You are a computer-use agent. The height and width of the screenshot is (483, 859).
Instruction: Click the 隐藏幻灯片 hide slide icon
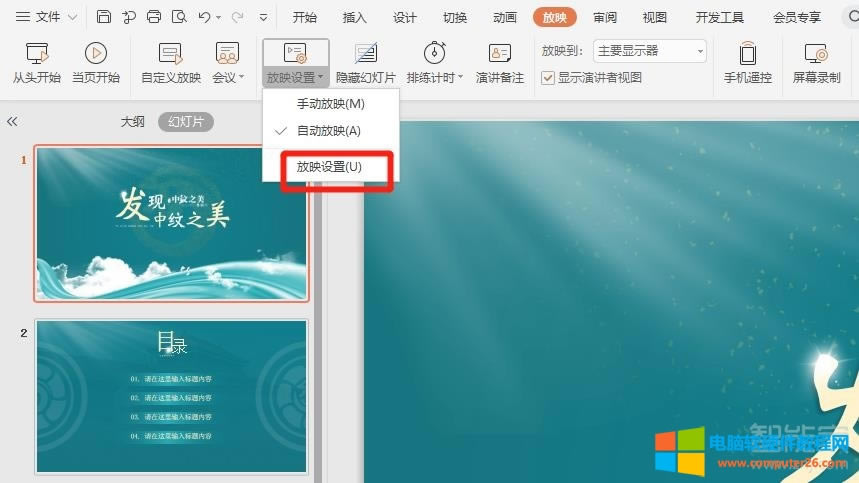365,54
